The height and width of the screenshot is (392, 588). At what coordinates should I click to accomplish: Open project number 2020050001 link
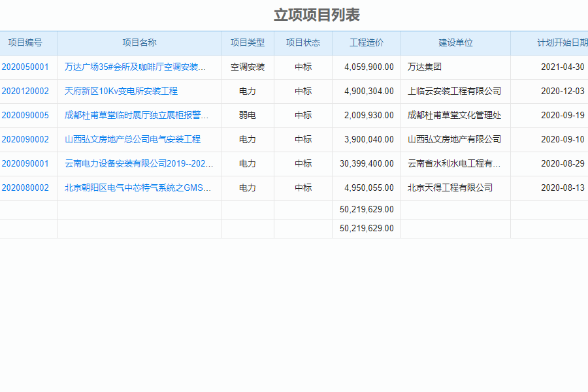25,67
